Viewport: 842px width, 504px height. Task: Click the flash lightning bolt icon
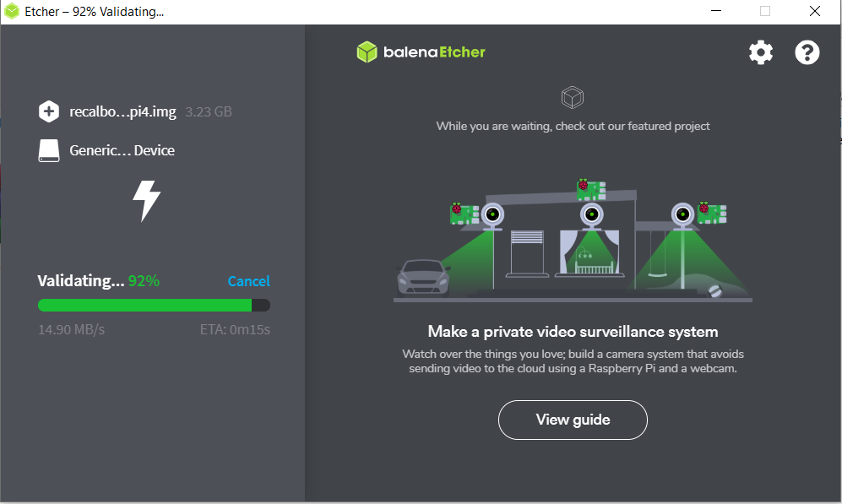[x=147, y=201]
